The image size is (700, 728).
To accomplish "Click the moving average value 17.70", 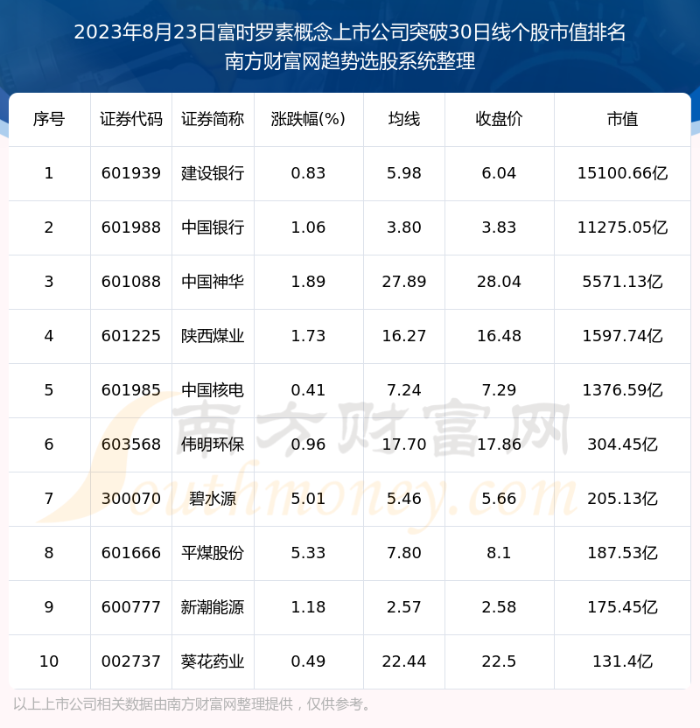I will (404, 444).
